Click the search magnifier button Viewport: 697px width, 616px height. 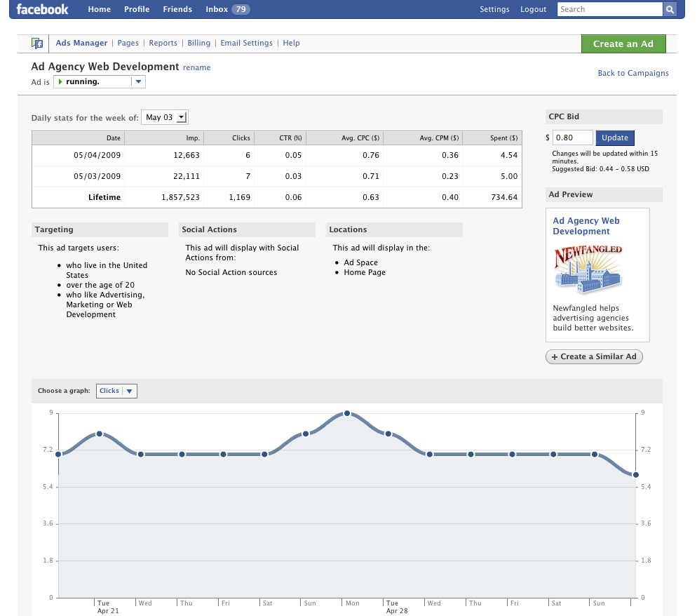pyautogui.click(x=670, y=9)
